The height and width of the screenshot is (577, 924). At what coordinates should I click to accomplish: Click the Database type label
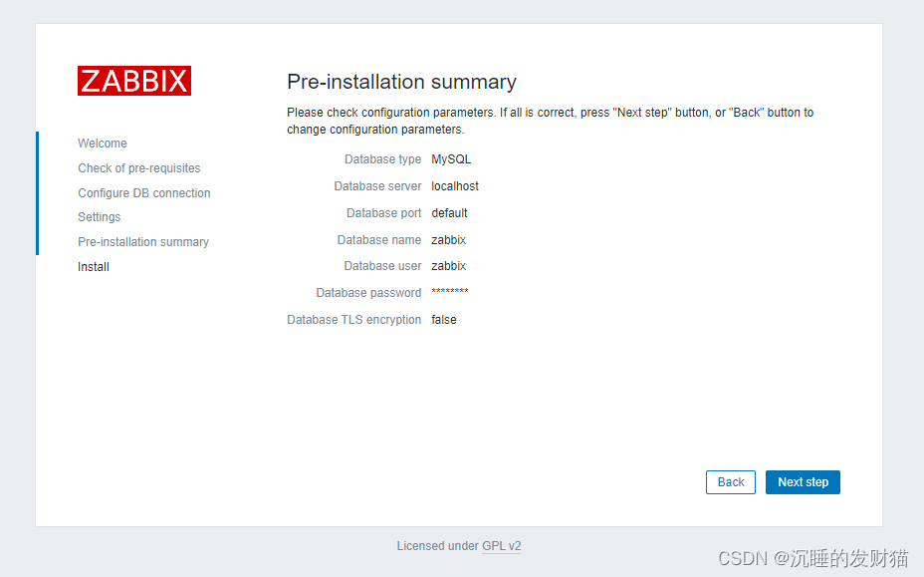383,159
